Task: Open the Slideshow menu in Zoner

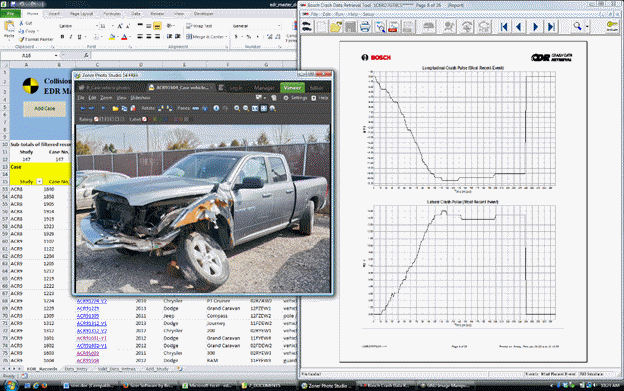Action: click(x=140, y=98)
